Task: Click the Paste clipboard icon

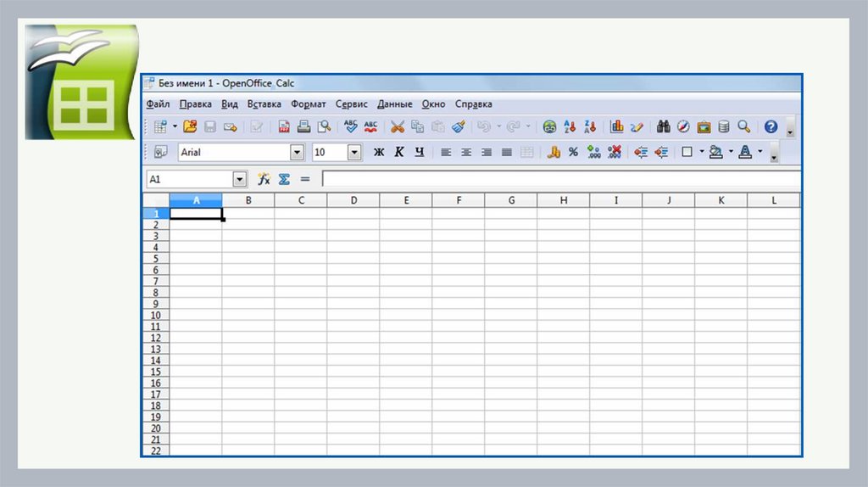Action: pyautogui.click(x=438, y=127)
